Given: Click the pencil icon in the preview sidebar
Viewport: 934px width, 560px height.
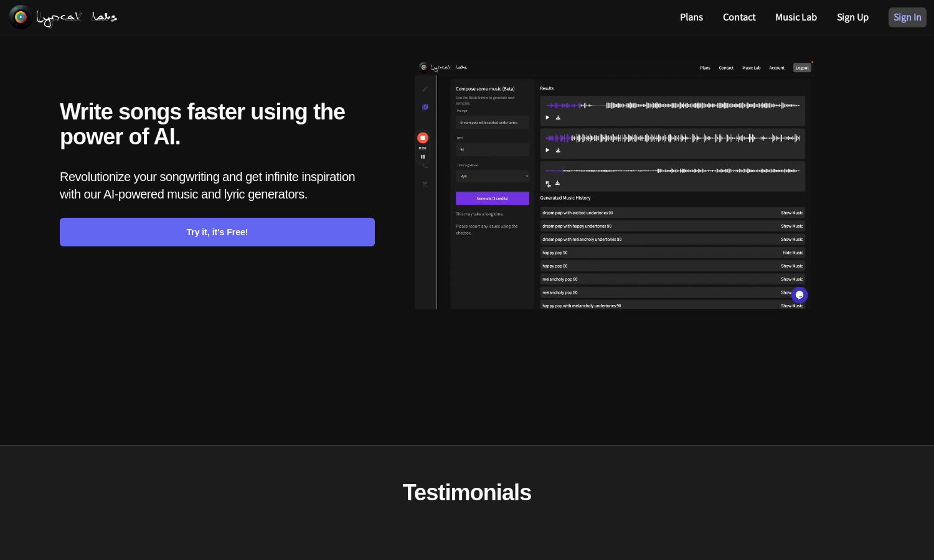Looking at the screenshot, I should point(425,89).
